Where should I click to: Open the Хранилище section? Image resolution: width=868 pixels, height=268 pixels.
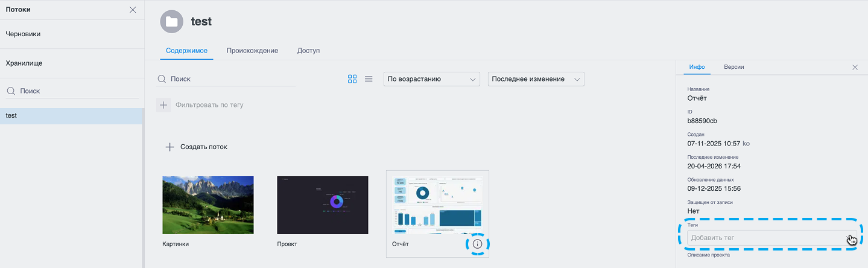point(72,63)
